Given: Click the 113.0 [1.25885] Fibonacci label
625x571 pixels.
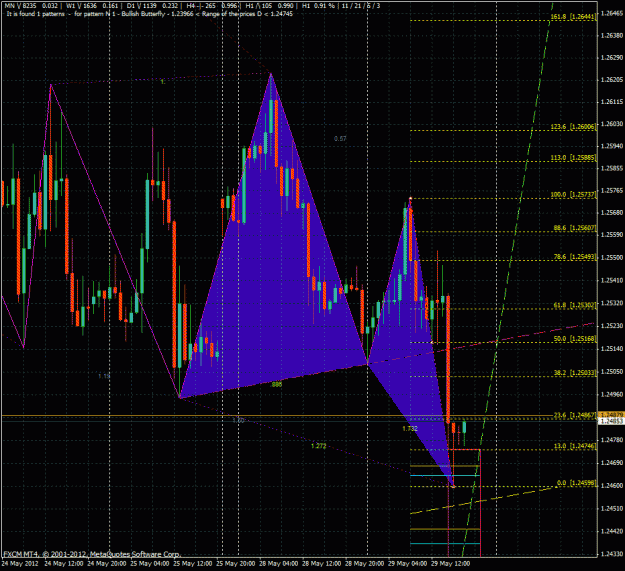Looking at the screenshot, I should 573,158.
